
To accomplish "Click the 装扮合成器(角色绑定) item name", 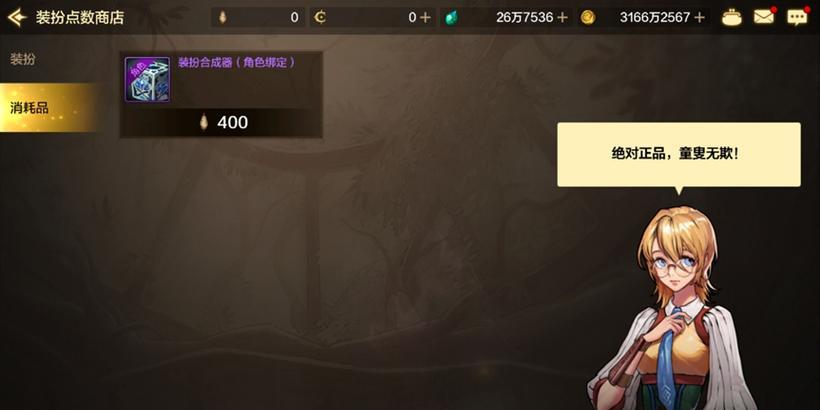I will click(236, 63).
